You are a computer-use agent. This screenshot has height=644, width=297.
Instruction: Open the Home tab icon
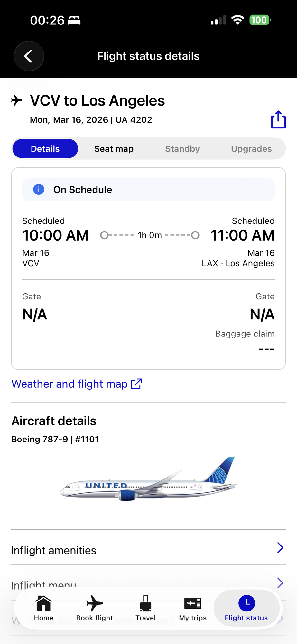click(x=43, y=603)
